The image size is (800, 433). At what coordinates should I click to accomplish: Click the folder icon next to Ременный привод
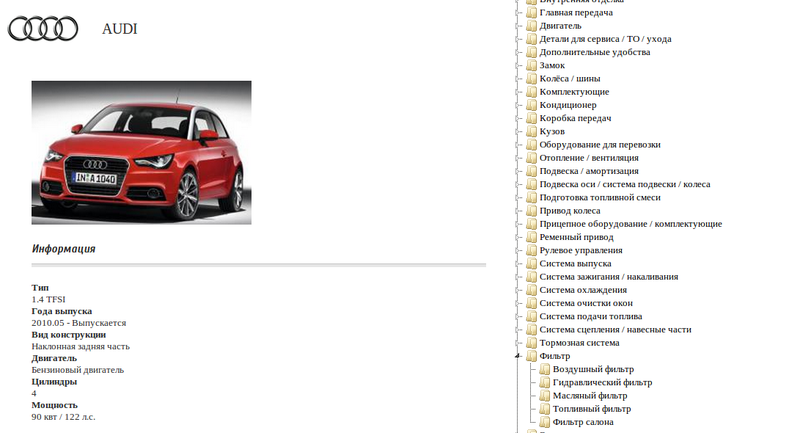531,237
